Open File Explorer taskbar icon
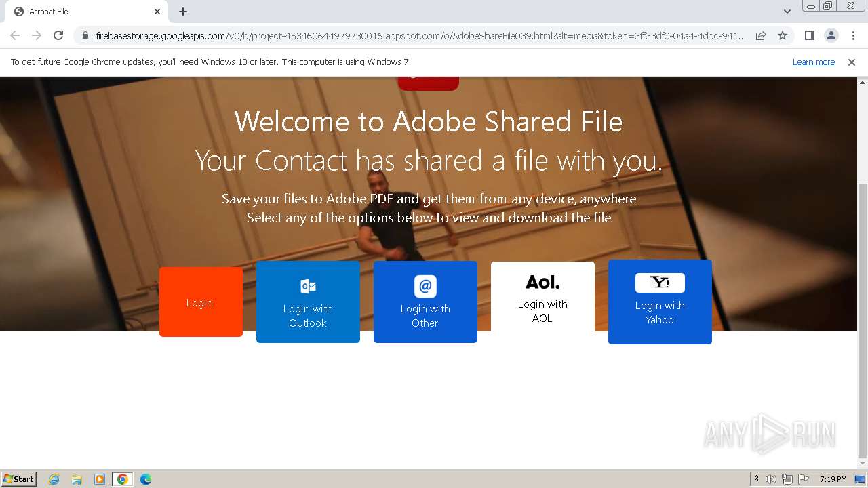868x488 pixels. tap(77, 479)
